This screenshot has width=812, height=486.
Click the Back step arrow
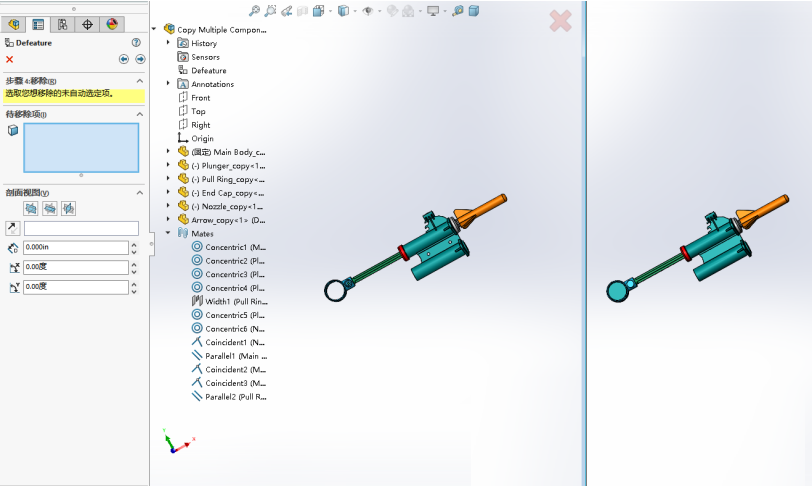point(125,60)
